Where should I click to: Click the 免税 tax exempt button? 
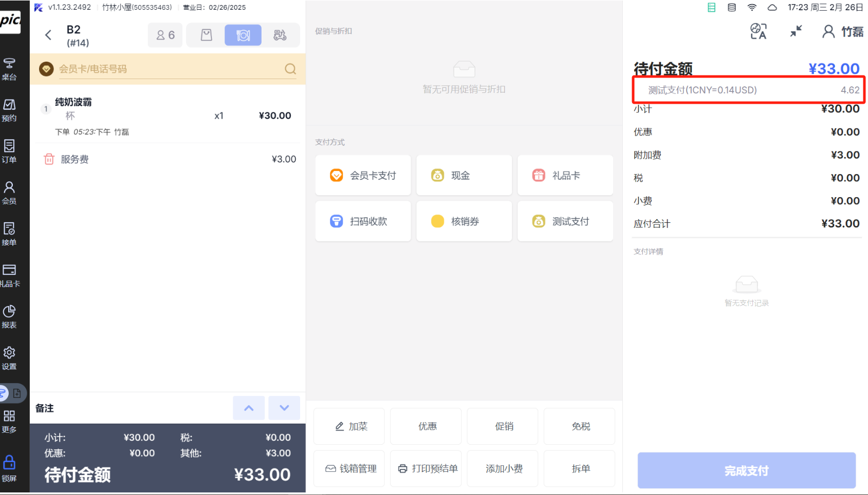tap(579, 426)
